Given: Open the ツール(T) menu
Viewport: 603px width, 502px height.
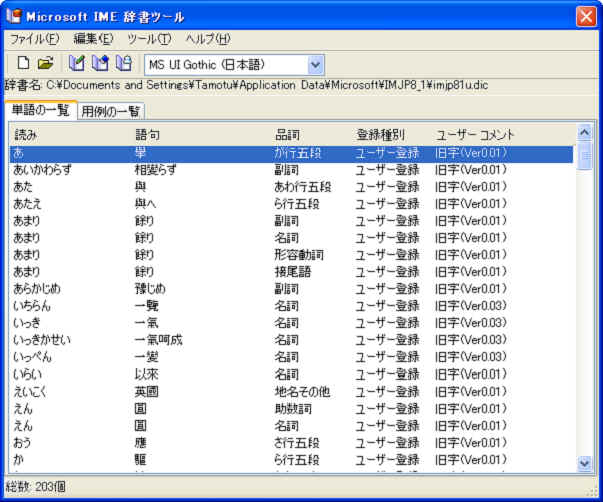Looking at the screenshot, I should point(149,39).
